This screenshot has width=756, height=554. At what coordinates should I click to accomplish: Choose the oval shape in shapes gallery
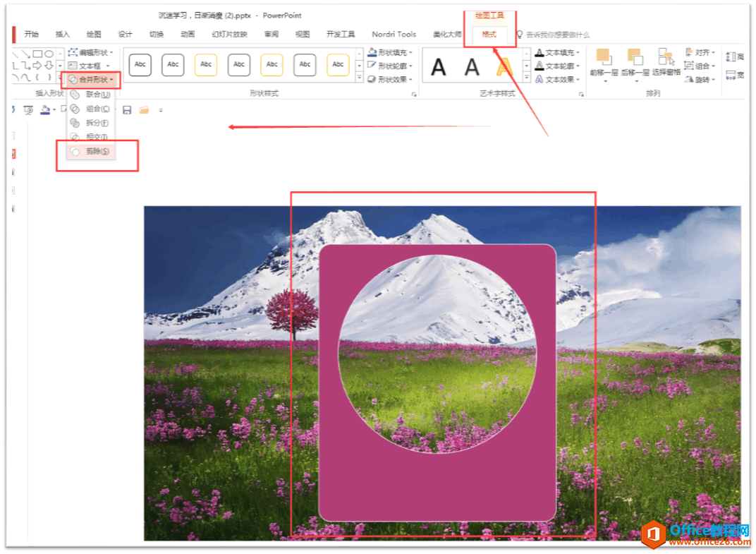coord(49,54)
